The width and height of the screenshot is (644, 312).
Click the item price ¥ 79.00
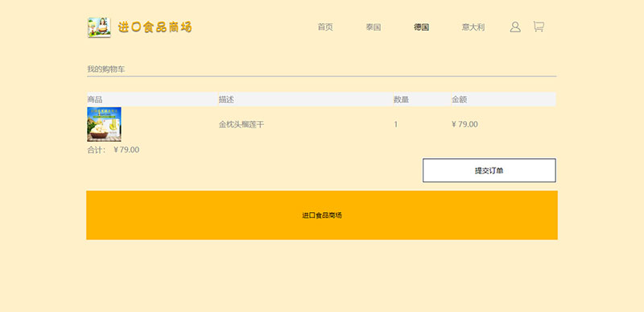[464, 124]
